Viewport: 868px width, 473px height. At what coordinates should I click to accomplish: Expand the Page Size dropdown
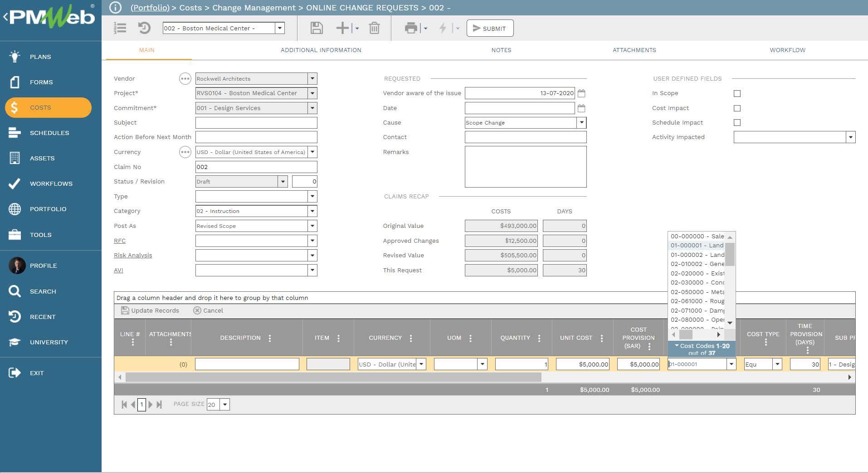(x=225, y=404)
